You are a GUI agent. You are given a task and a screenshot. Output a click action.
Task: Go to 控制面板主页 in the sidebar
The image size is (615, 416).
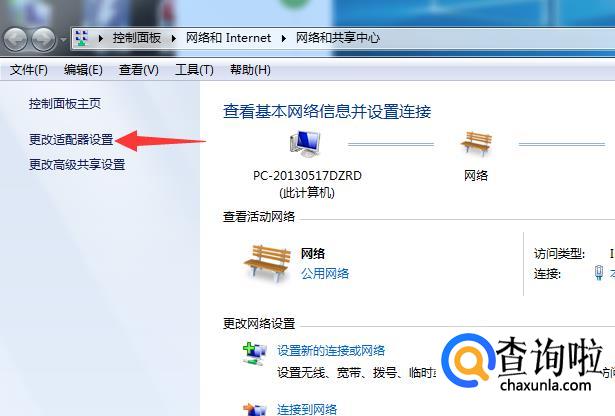[65, 104]
